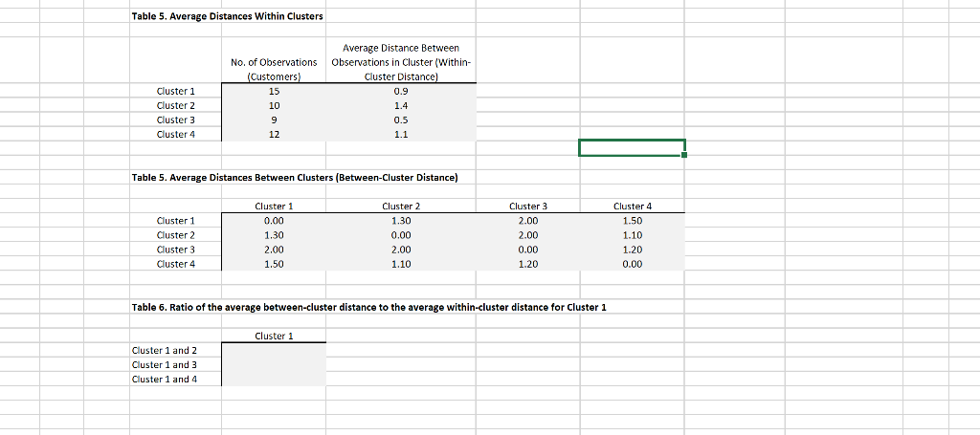Click the observations cell showing 12

tap(274, 134)
